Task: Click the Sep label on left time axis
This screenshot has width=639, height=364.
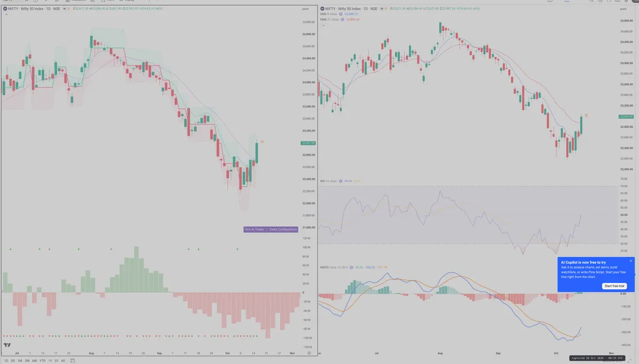Action: tap(160, 353)
